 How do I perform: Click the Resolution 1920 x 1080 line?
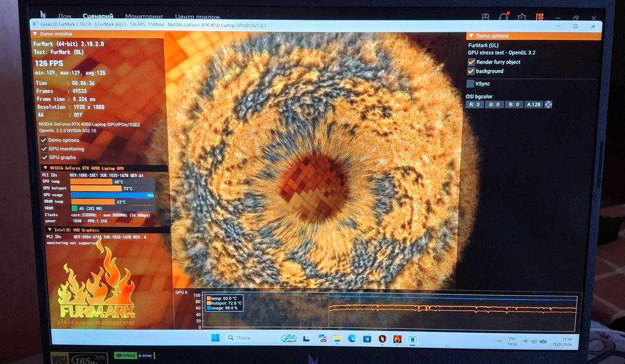click(x=71, y=107)
